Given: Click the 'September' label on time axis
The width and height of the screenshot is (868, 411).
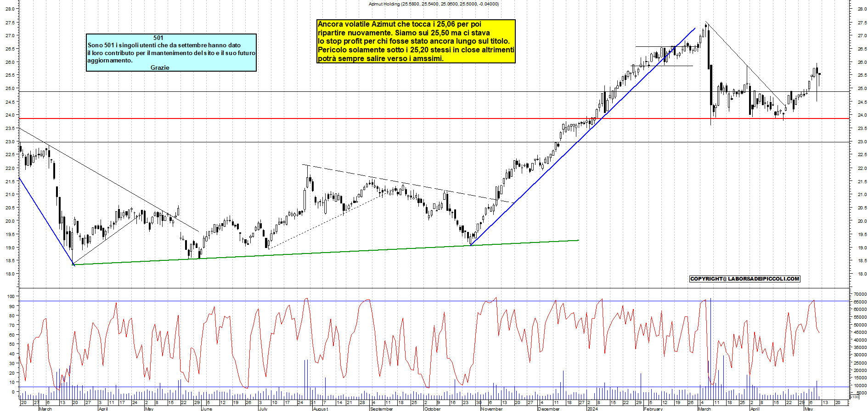Looking at the screenshot, I should click(382, 409).
